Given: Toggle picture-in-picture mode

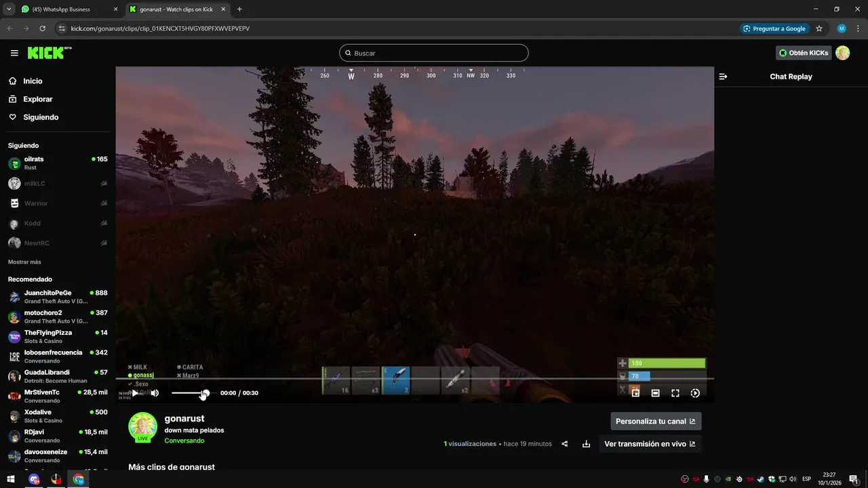Looking at the screenshot, I should pos(635,393).
